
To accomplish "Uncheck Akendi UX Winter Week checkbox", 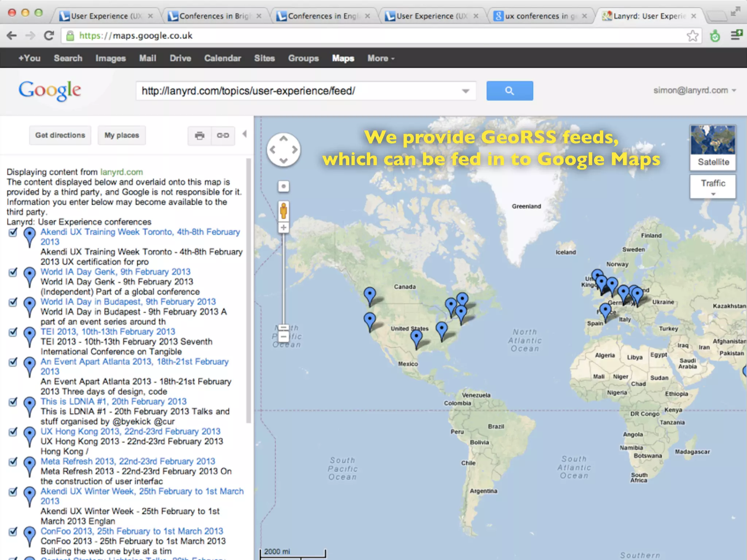I will pyautogui.click(x=13, y=491).
